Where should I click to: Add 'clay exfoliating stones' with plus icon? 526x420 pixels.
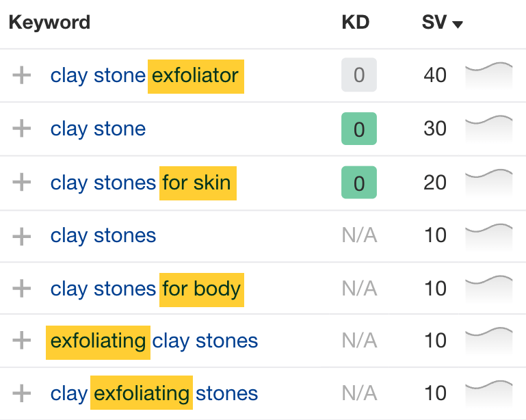click(x=22, y=394)
